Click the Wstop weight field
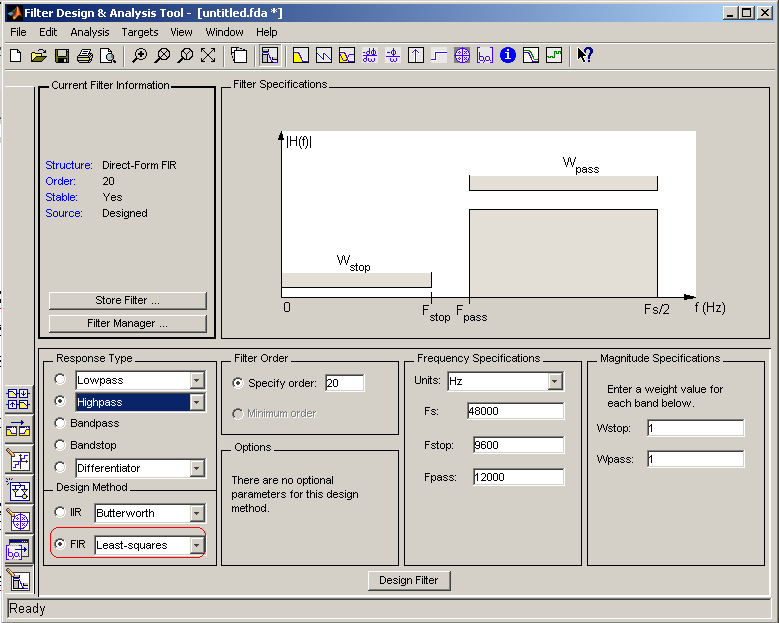Image resolution: width=779 pixels, height=623 pixels. pyautogui.click(x=696, y=428)
